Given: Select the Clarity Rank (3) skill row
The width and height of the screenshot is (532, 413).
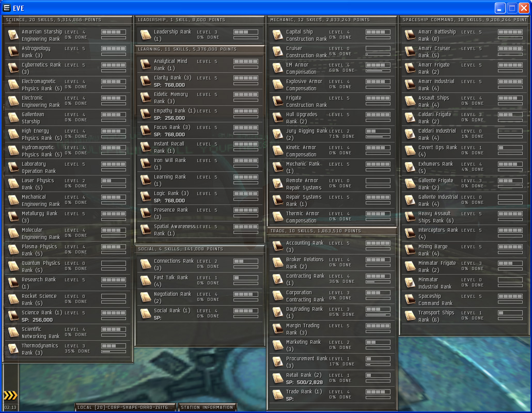Looking at the screenshot, I should tap(200, 81).
